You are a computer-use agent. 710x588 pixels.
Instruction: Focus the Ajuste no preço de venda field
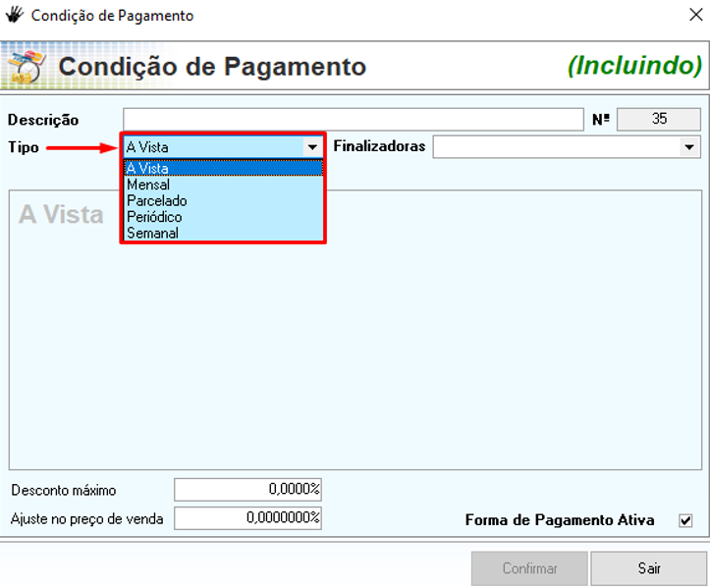click(247, 517)
